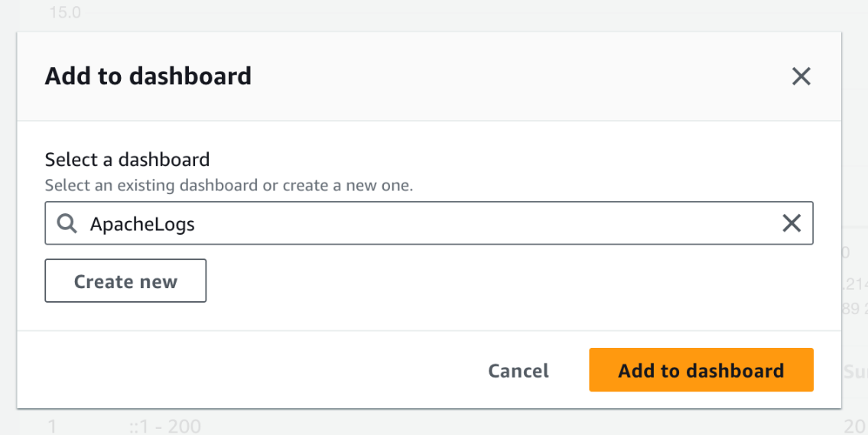Click the 15.0 axis label behind dialog

pos(65,13)
